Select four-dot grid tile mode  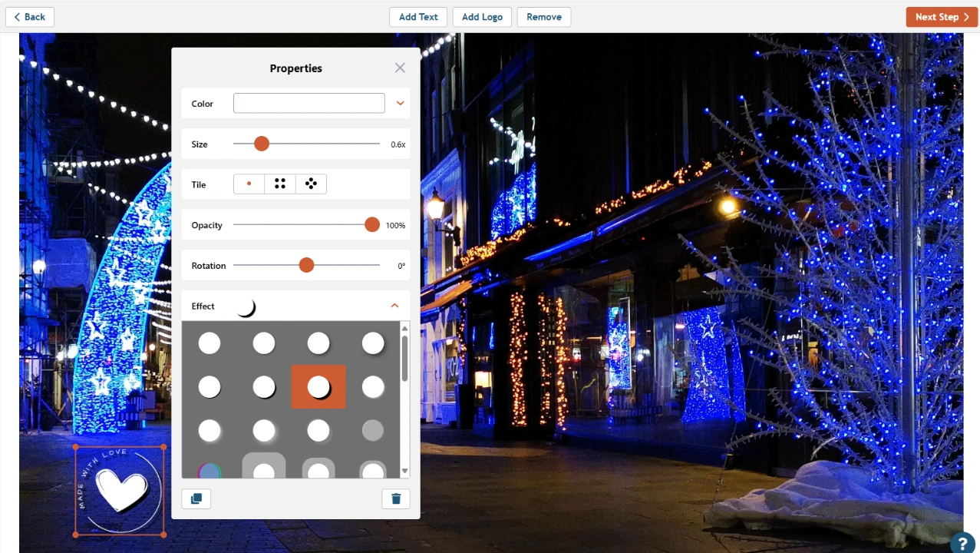point(280,184)
